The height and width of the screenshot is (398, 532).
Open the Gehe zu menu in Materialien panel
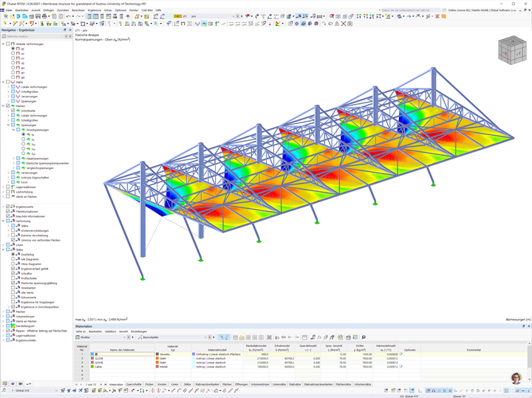coord(81,332)
